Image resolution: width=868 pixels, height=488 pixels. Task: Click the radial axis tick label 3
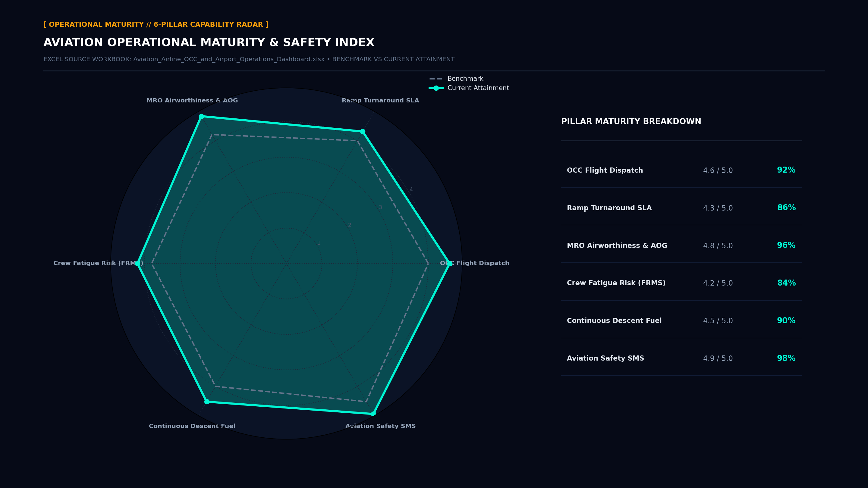point(380,208)
